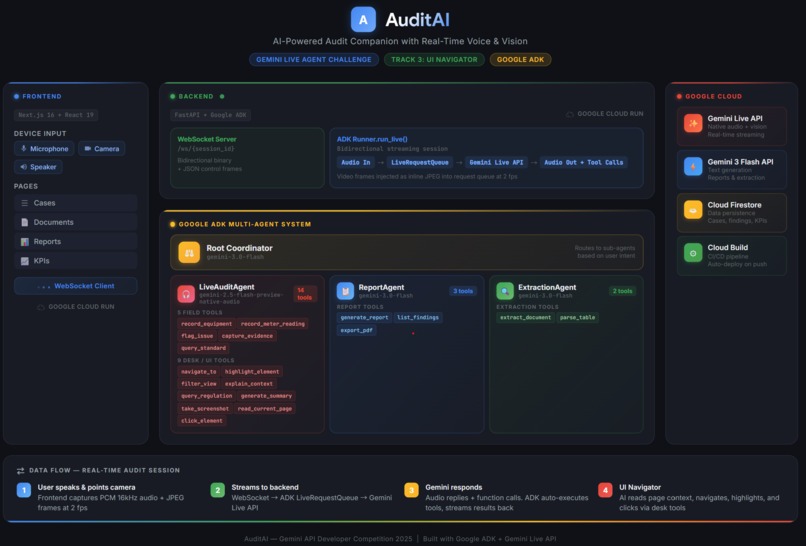The height and width of the screenshot is (546, 806).
Task: Click the Camera device input chip
Action: click(101, 149)
